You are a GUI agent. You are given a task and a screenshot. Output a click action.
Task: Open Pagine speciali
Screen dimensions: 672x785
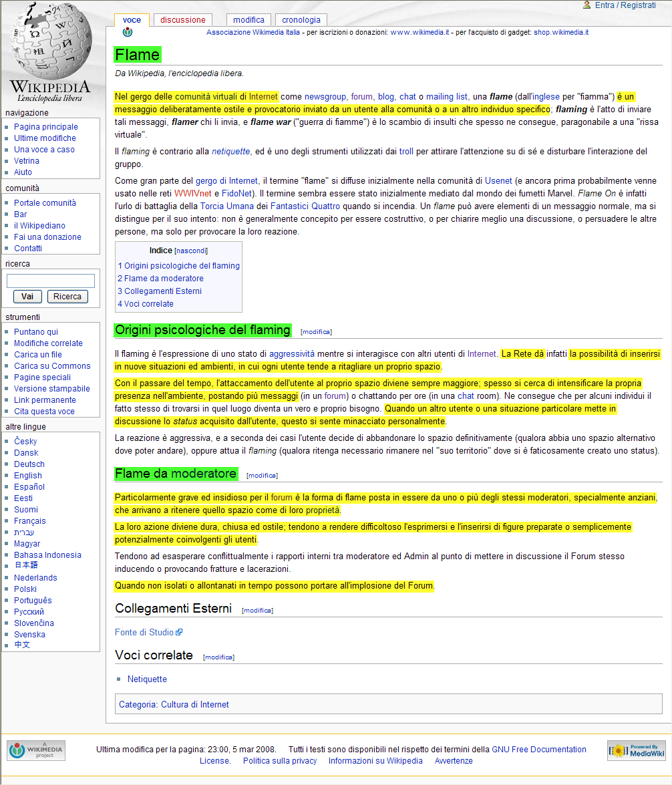tap(42, 377)
